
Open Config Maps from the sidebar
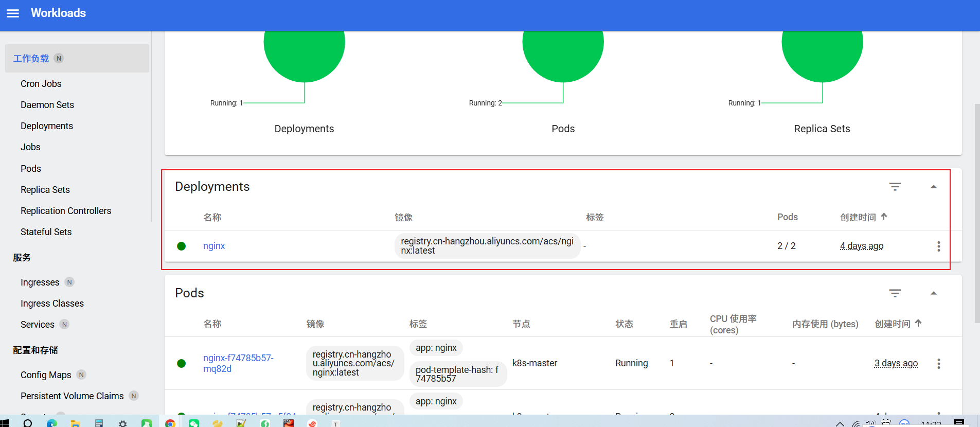coord(46,375)
